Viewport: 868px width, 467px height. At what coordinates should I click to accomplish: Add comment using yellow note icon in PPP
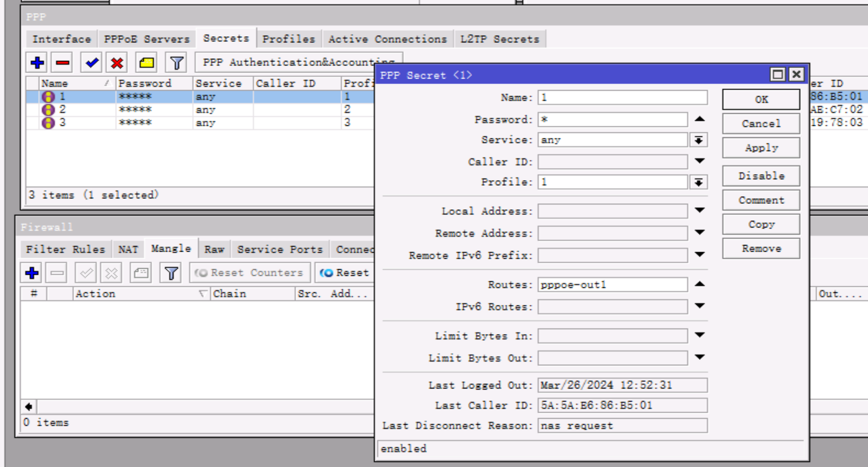pos(146,63)
